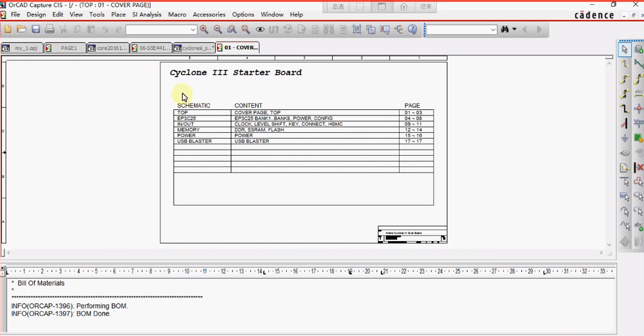This screenshot has width=644, height=336.
Task: Select the Place Part tool
Action: pyautogui.click(x=639, y=49)
